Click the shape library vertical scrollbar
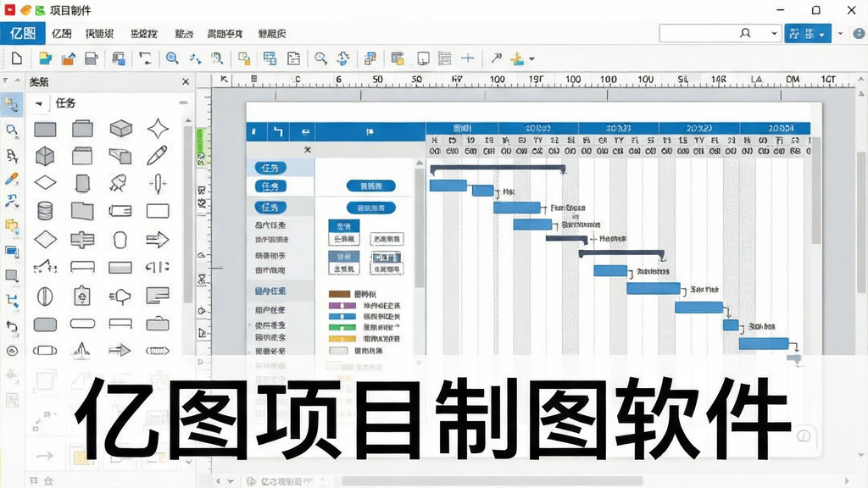Viewport: 868px width, 488px height. (188, 216)
